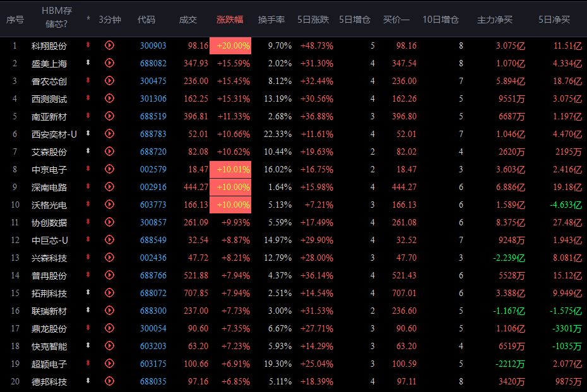This screenshot has width=587, height=392.
Task: Open 3-minute replay icon for 沃格光电
Action: click(x=109, y=205)
